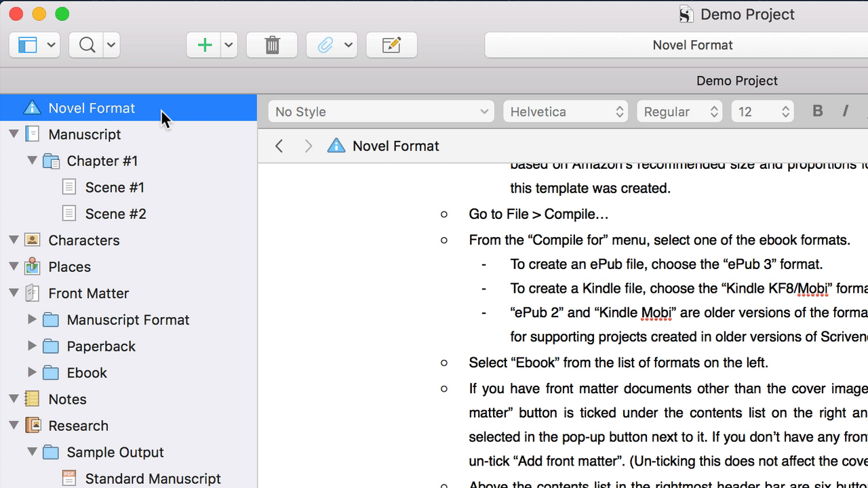Expand the Manuscript Format folder
The image size is (868, 488).
[32, 319]
